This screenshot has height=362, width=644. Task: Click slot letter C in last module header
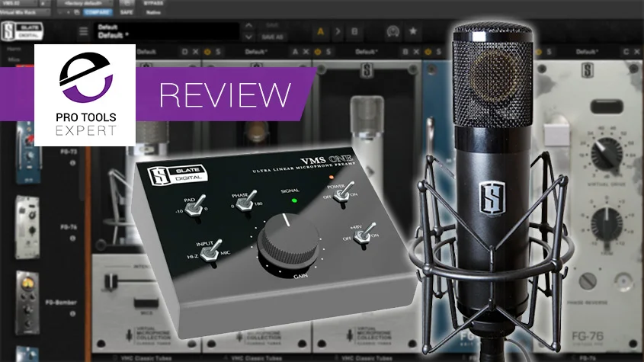click(x=626, y=52)
